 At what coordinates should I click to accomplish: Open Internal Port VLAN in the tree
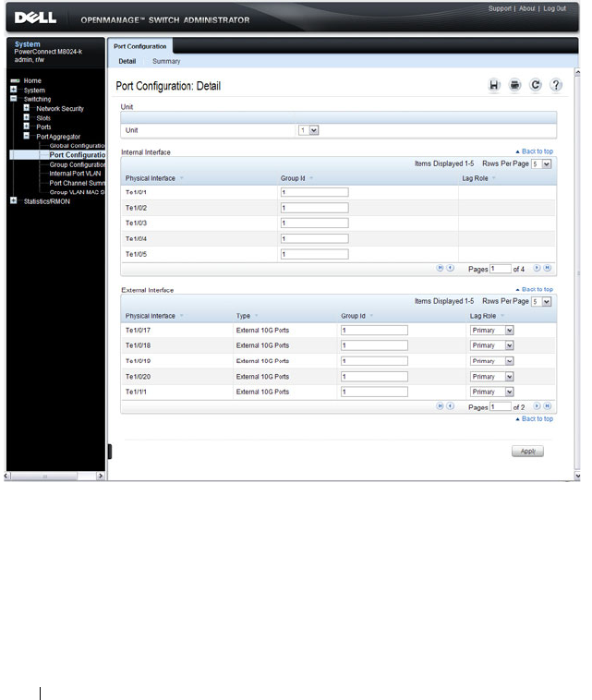75,174
